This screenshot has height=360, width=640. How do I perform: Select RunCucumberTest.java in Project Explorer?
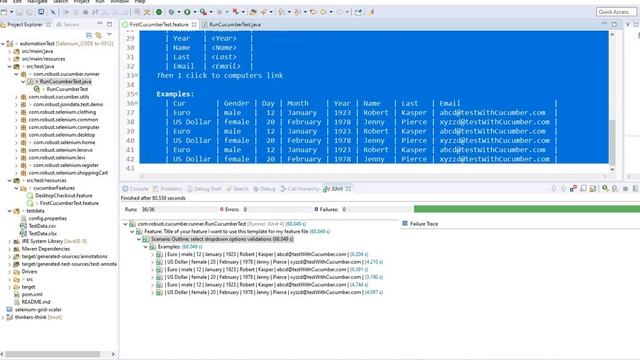click(65, 81)
